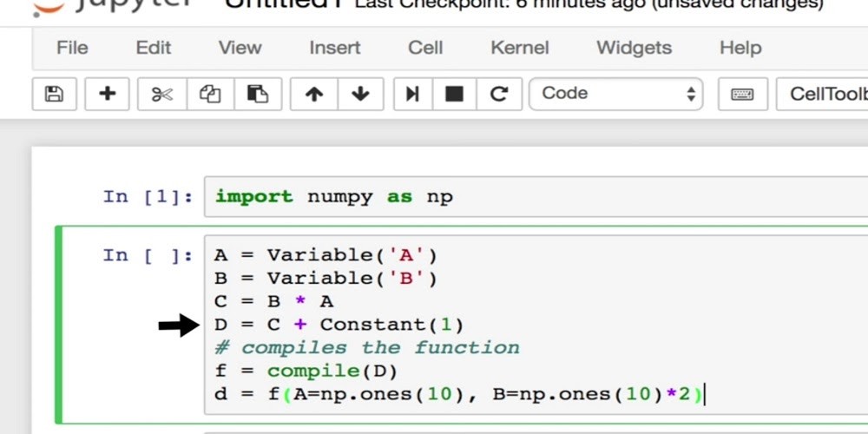
Task: Restart the kernel with circular arrow
Action: tap(498, 94)
